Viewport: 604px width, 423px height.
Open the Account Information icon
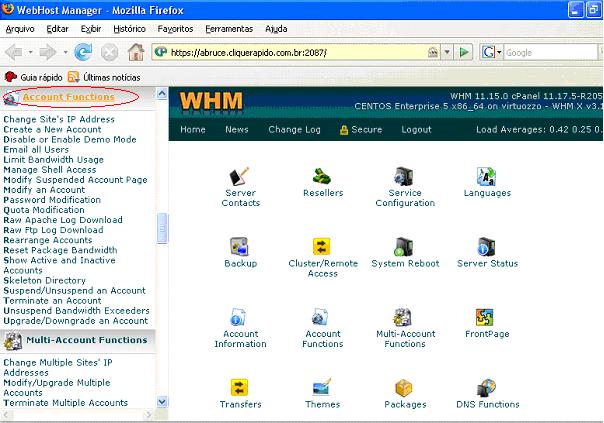coord(238,317)
